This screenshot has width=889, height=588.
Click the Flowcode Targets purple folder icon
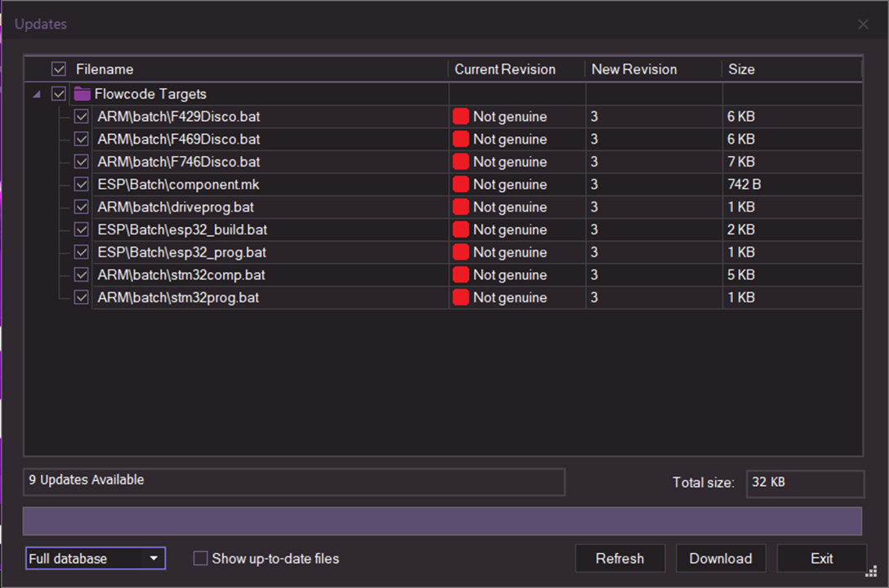(83, 93)
